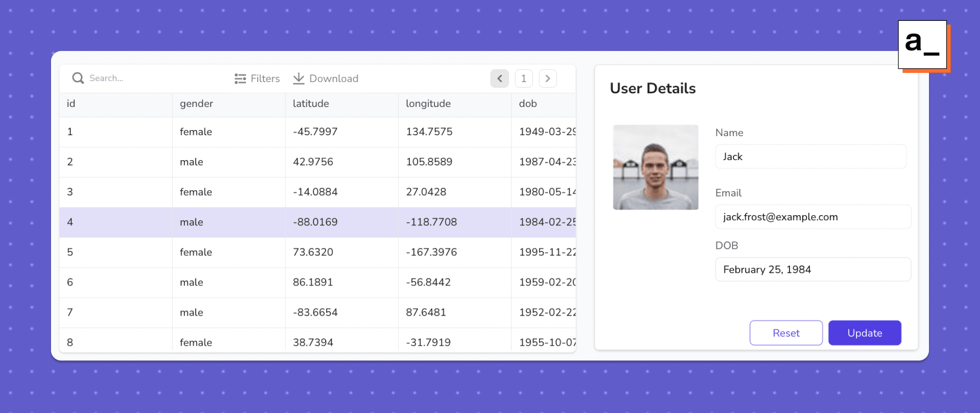Click the Search text field
The image size is (980, 413).
point(153,79)
